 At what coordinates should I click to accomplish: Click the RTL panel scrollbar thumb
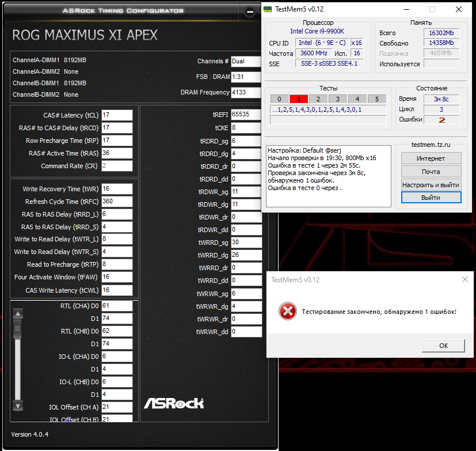[x=18, y=329]
